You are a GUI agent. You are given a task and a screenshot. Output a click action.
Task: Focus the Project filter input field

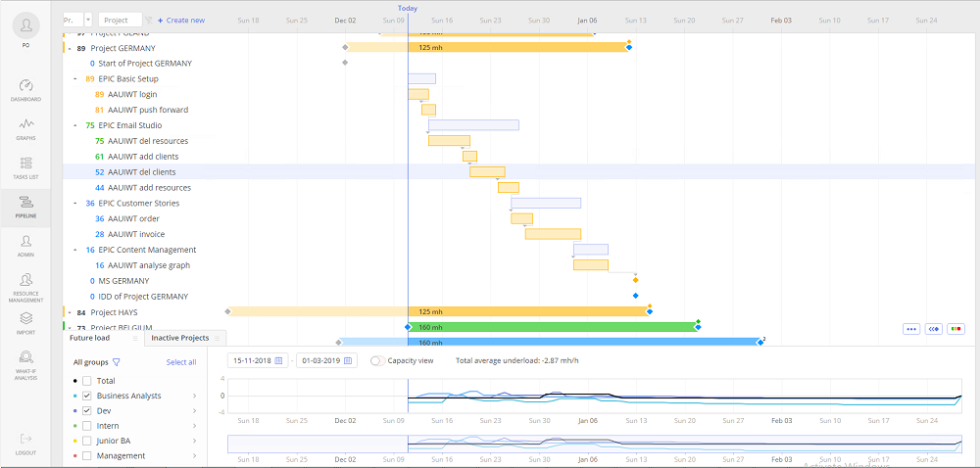pyautogui.click(x=120, y=20)
